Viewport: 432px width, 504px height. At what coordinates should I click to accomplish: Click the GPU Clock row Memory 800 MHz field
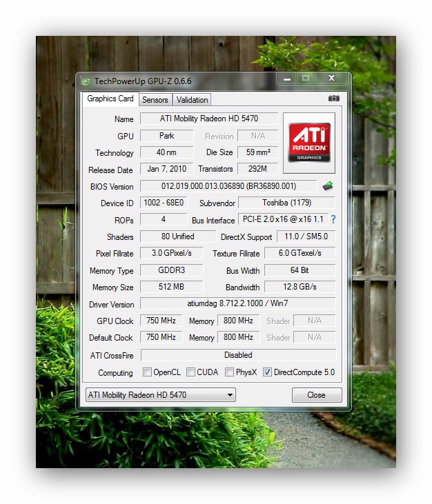(x=238, y=321)
